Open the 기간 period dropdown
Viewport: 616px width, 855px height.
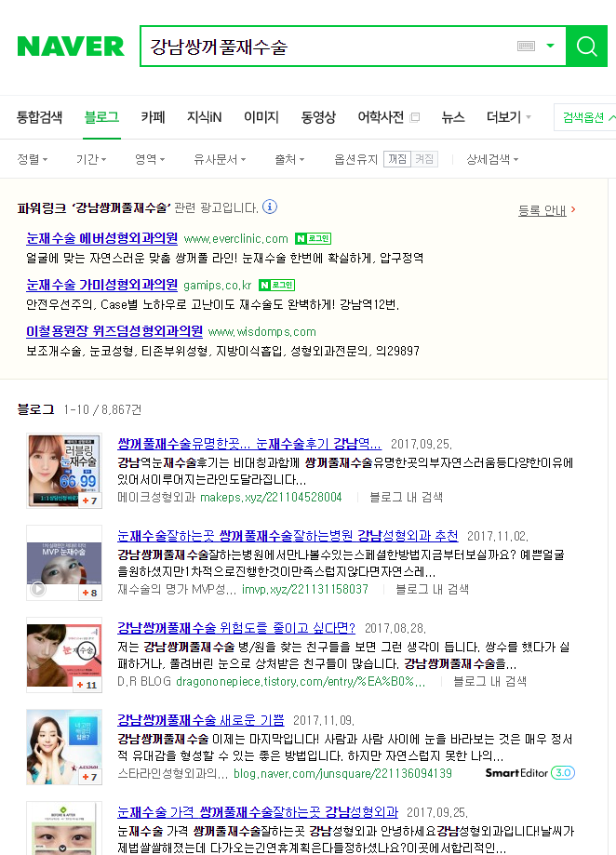pos(91,159)
